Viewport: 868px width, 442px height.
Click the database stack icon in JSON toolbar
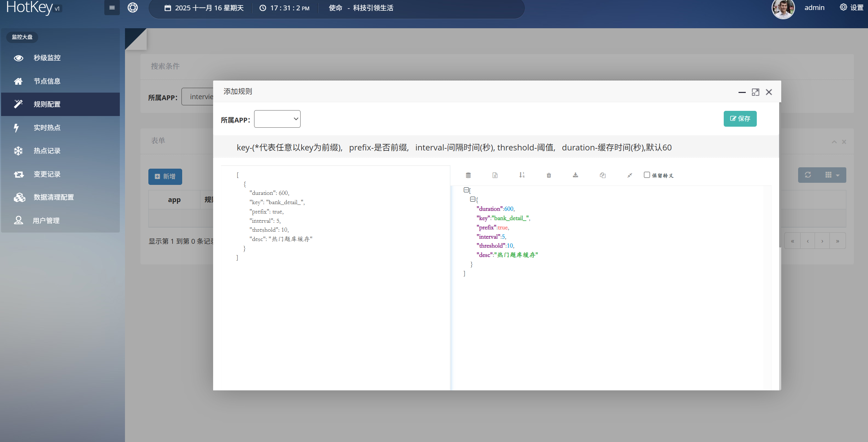click(x=468, y=175)
